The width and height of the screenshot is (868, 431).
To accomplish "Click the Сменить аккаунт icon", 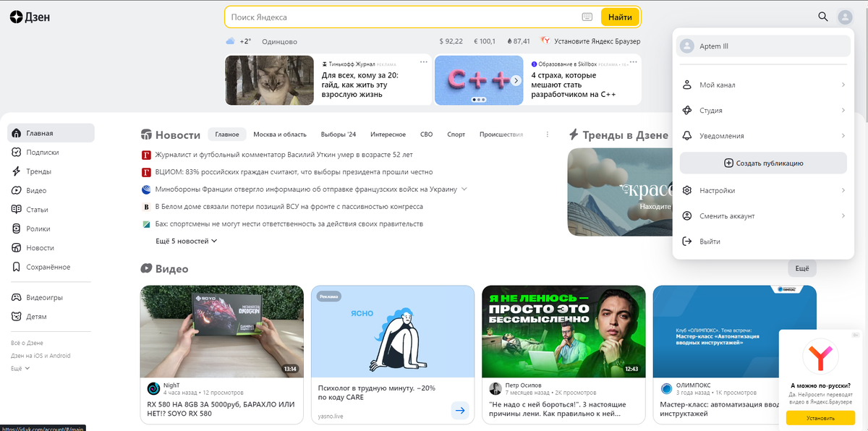I will [x=687, y=215].
